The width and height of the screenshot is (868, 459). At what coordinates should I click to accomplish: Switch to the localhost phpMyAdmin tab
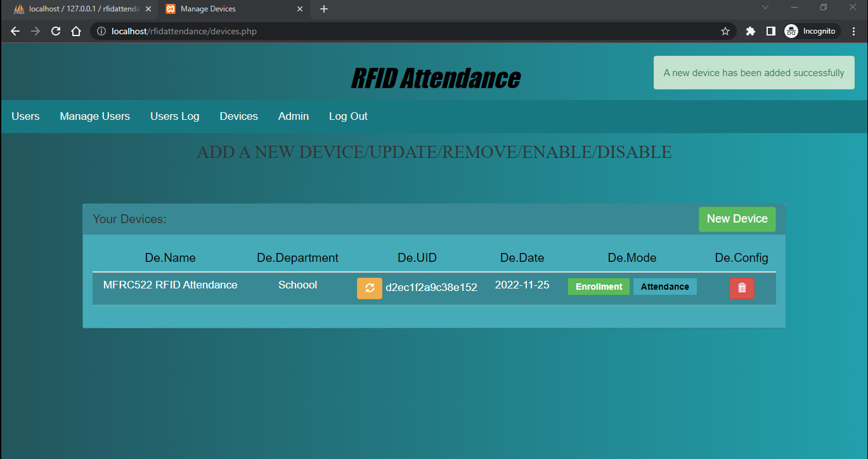click(x=79, y=9)
